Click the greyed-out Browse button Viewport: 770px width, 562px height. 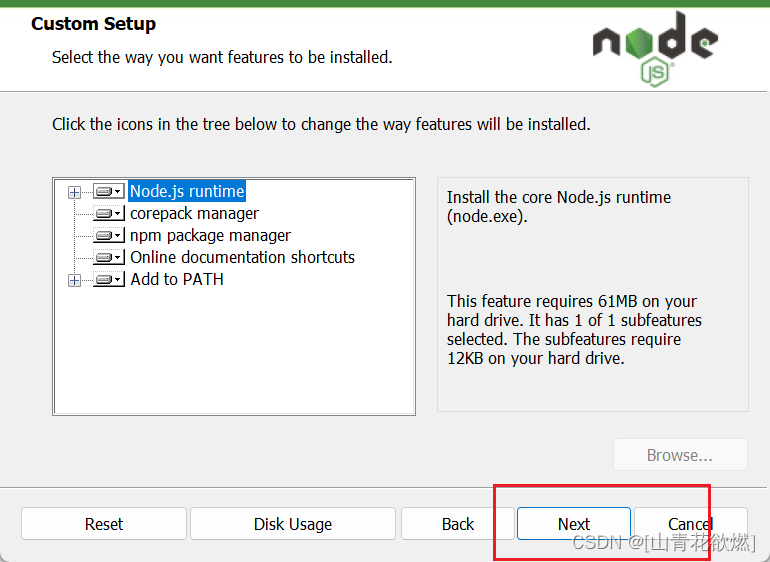pyautogui.click(x=680, y=455)
